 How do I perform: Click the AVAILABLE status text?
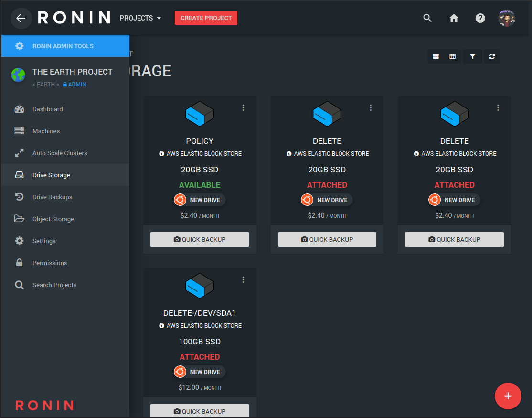pos(200,185)
